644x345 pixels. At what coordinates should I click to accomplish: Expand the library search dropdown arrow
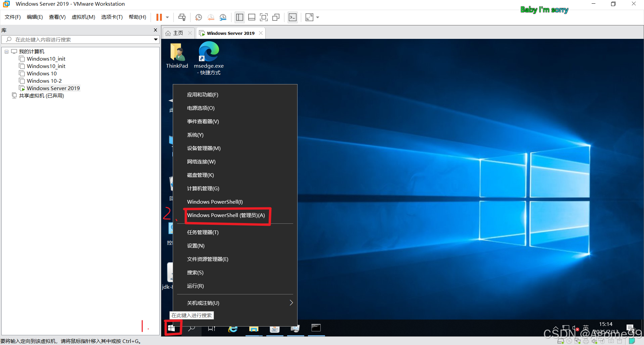(156, 40)
